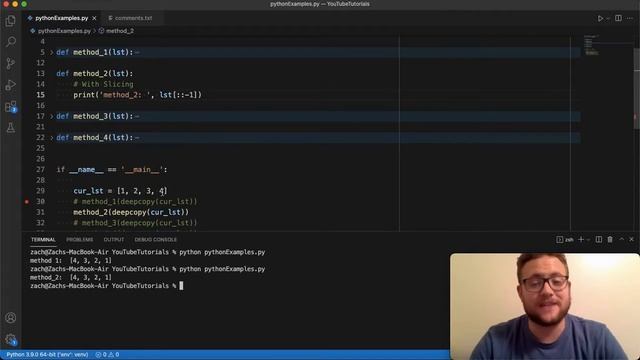640x360 pixels.
Task: Click line number 15 in the gutter
Action: 40,95
